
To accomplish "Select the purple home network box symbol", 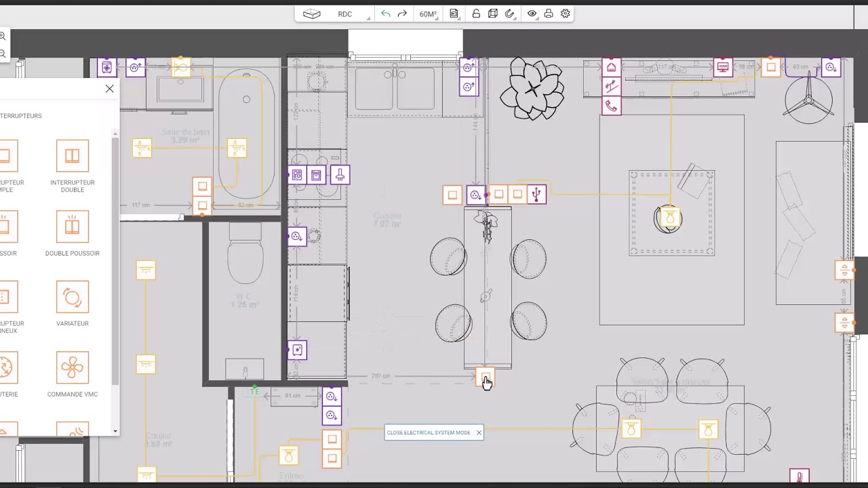I will click(611, 67).
